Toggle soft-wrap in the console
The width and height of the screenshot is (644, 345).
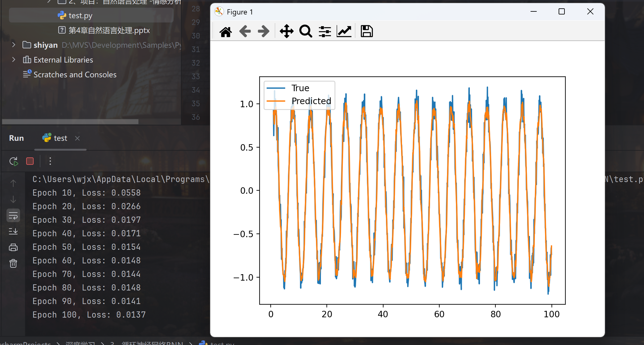click(x=13, y=216)
